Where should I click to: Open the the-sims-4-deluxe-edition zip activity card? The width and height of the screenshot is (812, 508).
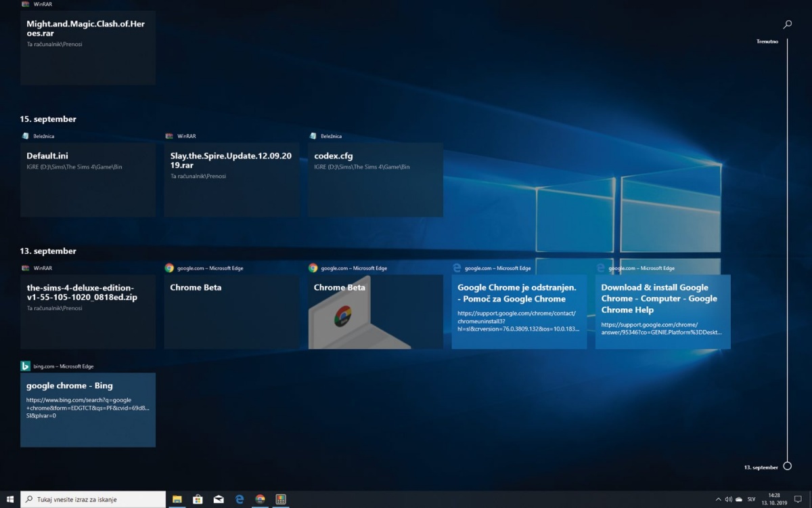[x=88, y=312]
